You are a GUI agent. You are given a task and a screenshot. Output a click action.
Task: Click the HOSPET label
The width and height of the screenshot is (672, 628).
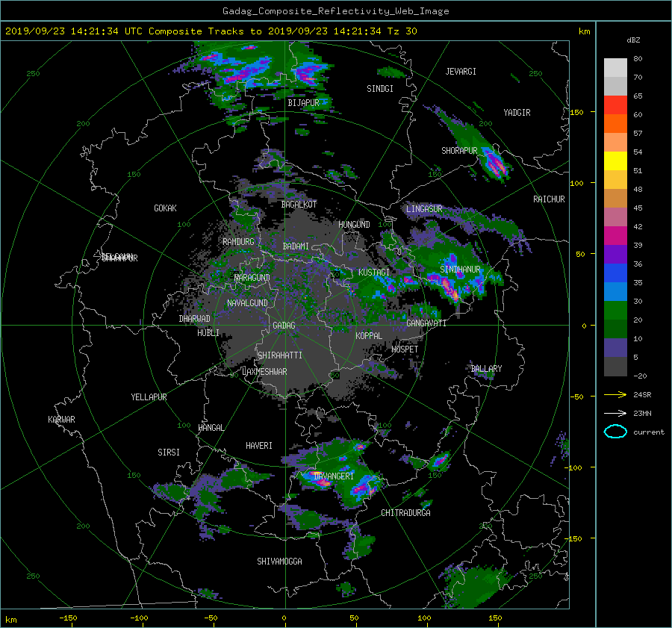point(405,349)
